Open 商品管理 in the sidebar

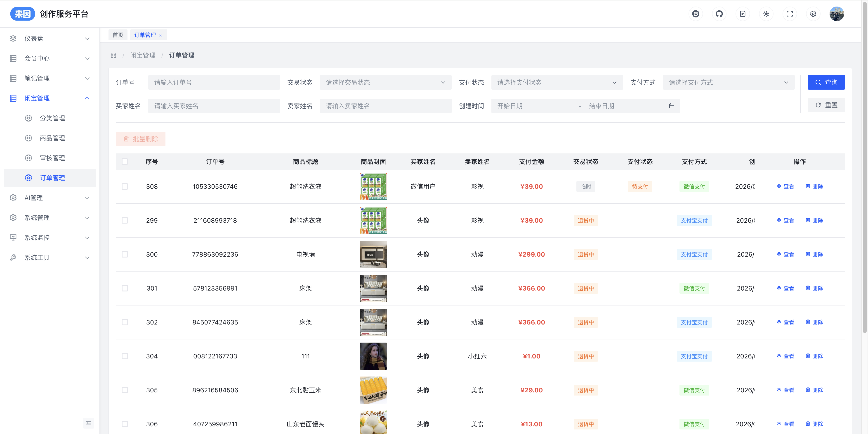(52, 138)
